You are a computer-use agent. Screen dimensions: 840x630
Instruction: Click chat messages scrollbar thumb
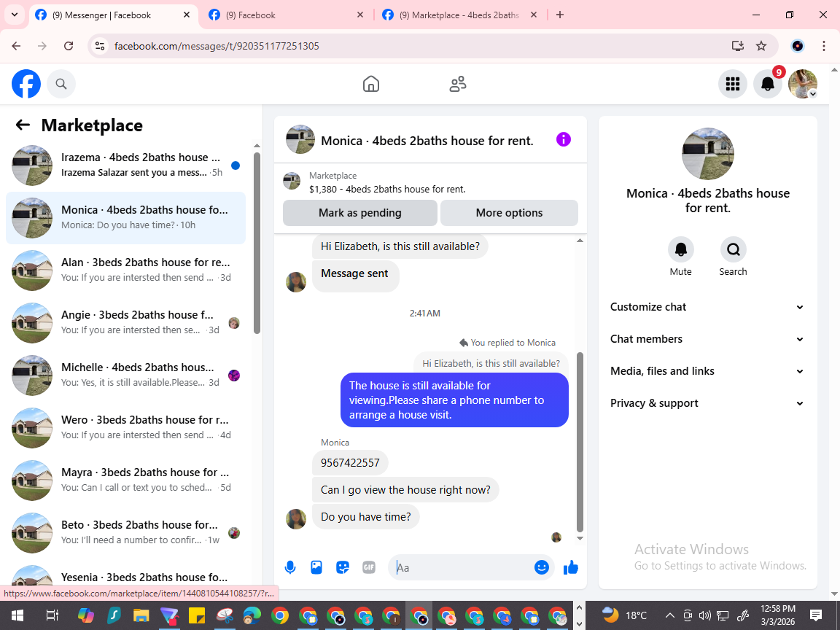580,442
